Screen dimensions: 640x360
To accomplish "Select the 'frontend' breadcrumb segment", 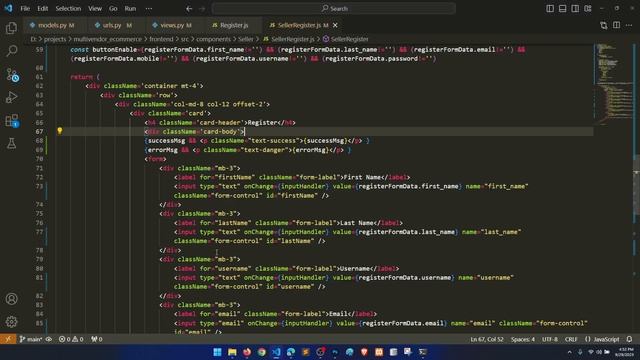I will [161, 39].
